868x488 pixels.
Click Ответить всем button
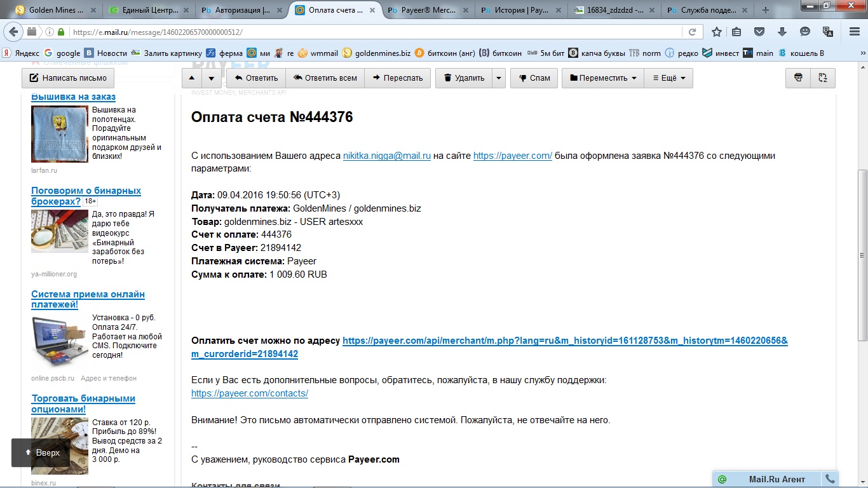[x=325, y=78]
